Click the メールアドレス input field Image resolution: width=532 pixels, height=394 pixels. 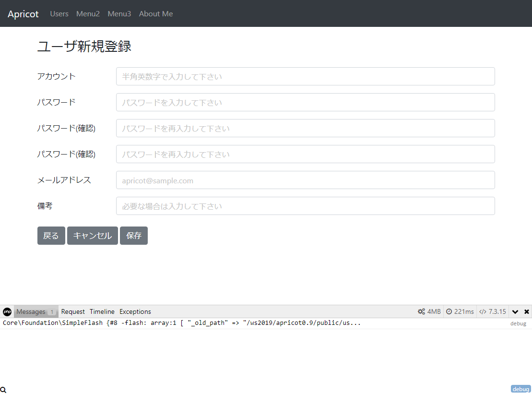[305, 180]
